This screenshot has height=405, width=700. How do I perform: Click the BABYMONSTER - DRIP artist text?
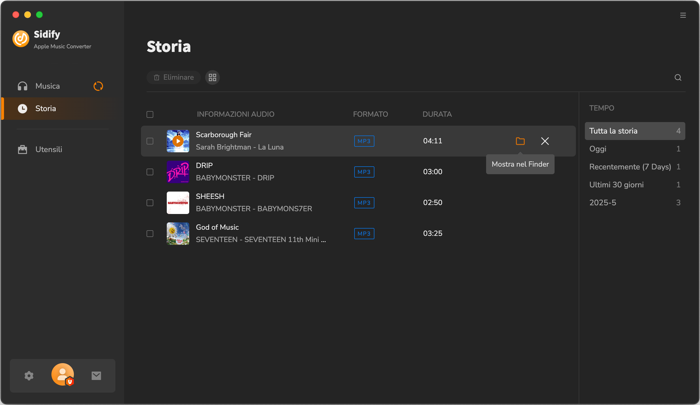click(x=235, y=178)
